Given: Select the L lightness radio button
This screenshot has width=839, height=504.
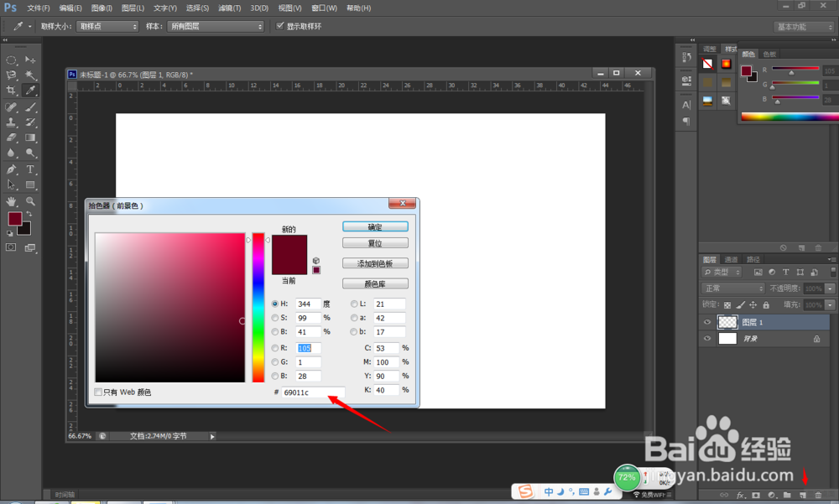Looking at the screenshot, I should (354, 304).
